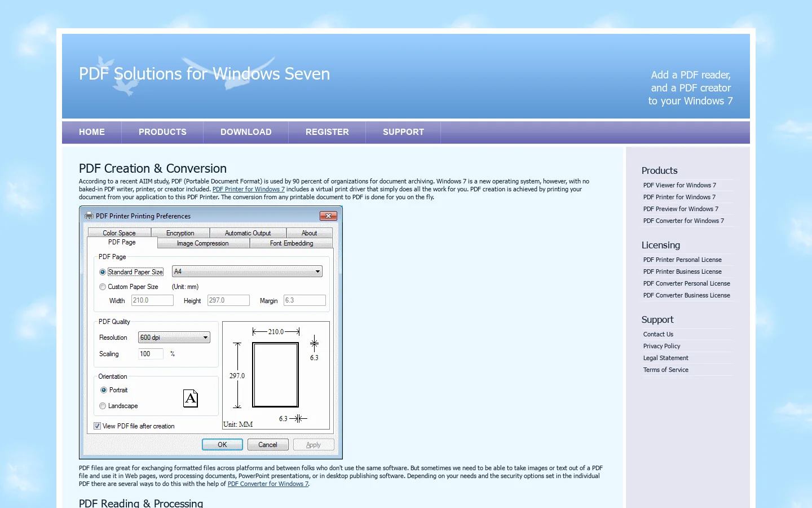View PDF Converter Business License
The width and height of the screenshot is (812, 508).
pyautogui.click(x=686, y=295)
